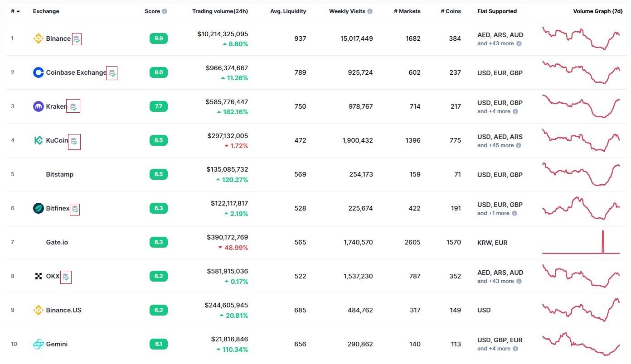View Bitfinex 7-day volume graph
The image size is (631, 364).
(x=581, y=208)
